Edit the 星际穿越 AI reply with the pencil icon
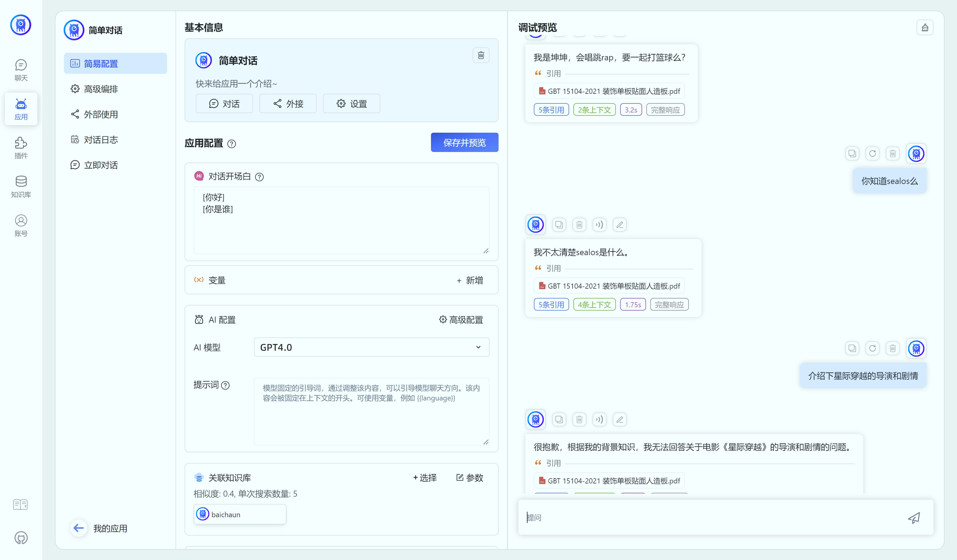The width and height of the screenshot is (957, 560). pos(620,419)
